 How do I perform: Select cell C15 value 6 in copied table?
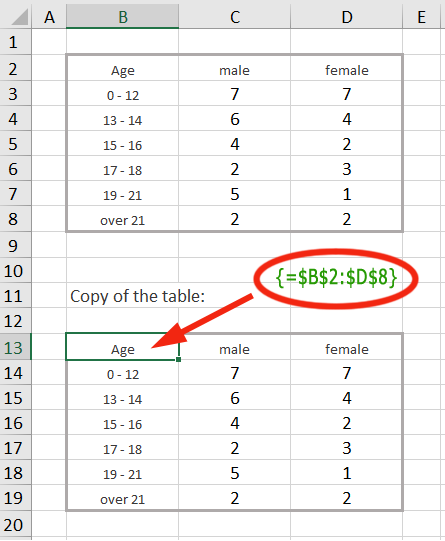coord(235,397)
